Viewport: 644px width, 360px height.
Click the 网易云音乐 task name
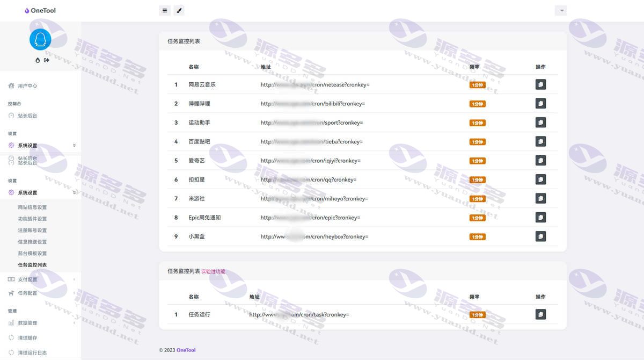coord(202,85)
